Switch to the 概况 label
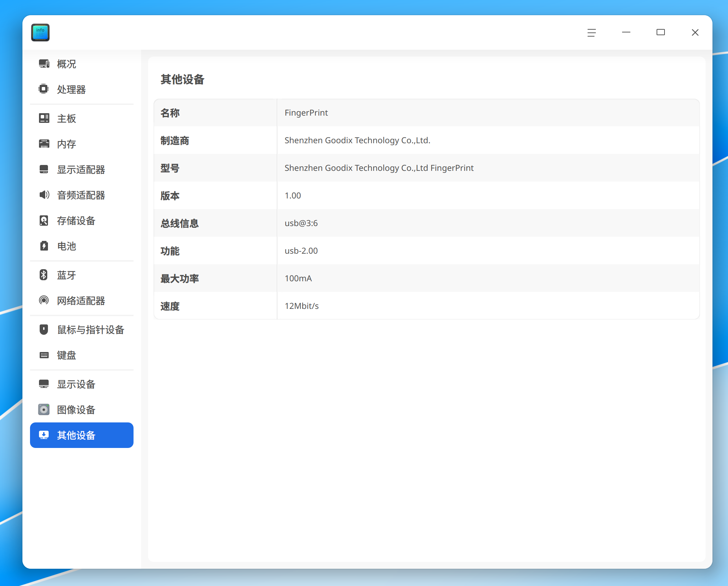This screenshot has width=728, height=586. click(67, 64)
